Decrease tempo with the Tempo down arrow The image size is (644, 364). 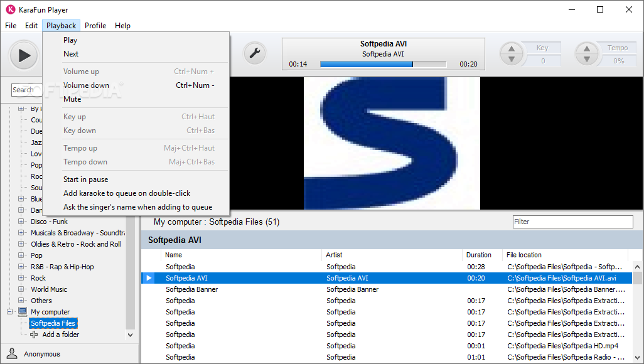587,59
